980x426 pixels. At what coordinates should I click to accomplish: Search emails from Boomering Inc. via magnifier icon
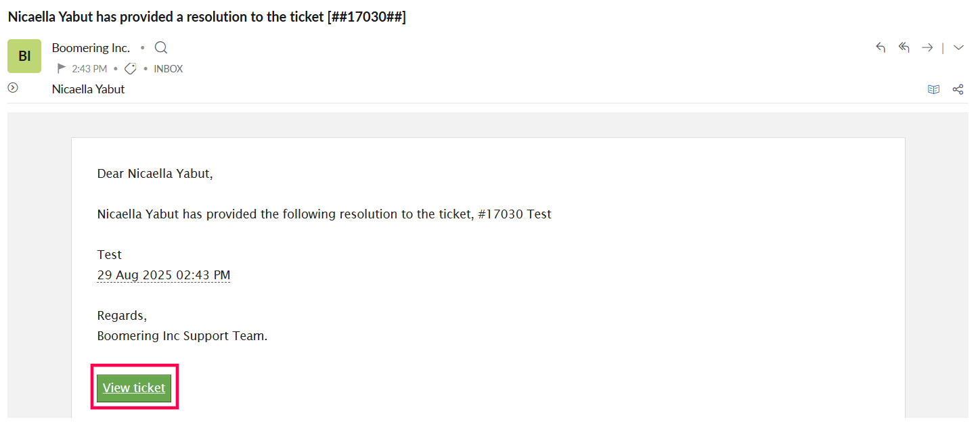pos(161,48)
